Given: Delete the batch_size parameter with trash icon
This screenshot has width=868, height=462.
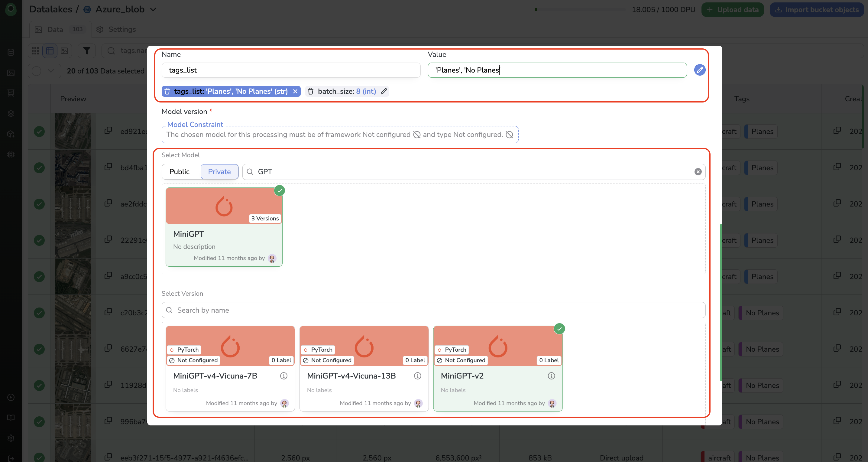Looking at the screenshot, I should click(311, 91).
